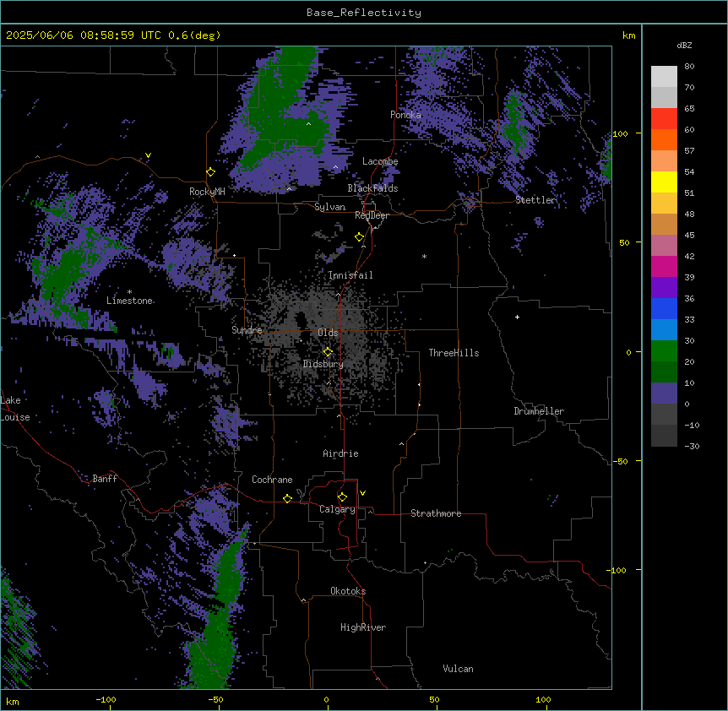The image size is (728, 711).
Task: Click the Base_Reflectivity title text
Action: click(x=364, y=13)
